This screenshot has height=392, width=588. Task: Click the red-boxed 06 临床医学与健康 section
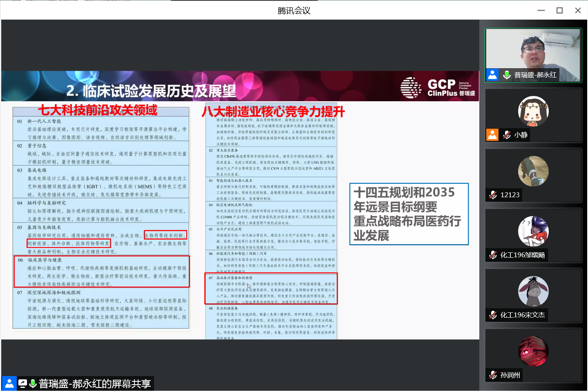point(102,272)
